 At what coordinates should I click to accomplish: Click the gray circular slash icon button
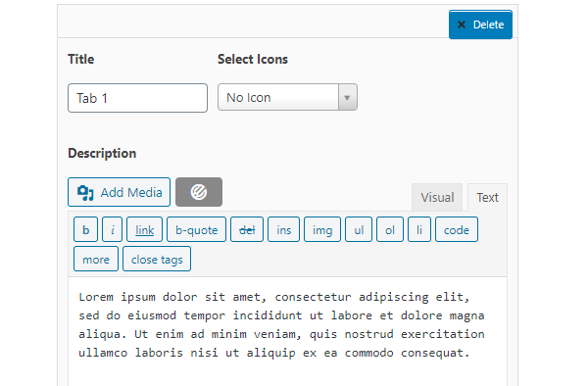199,192
